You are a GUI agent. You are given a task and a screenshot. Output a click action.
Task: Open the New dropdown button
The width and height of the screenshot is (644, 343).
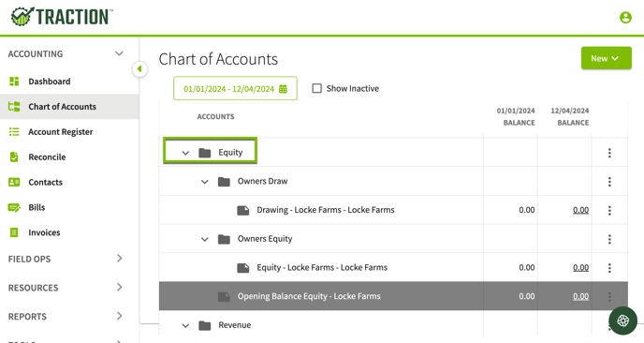click(607, 58)
